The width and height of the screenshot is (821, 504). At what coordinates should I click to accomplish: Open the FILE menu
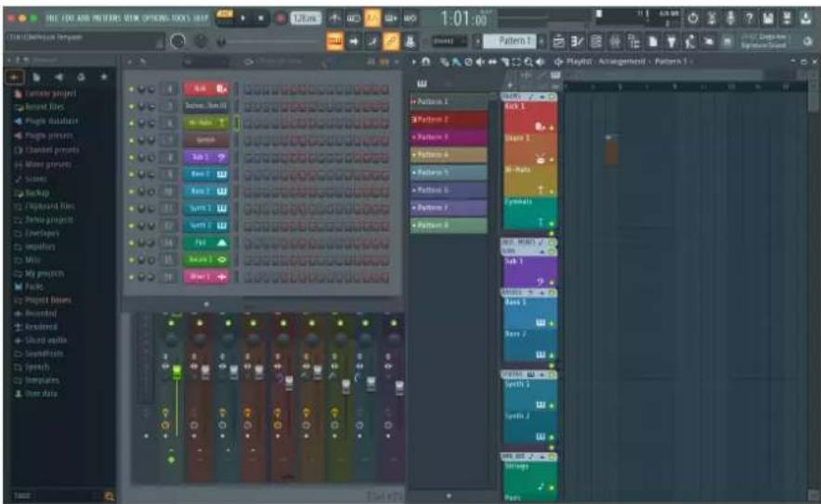point(51,19)
